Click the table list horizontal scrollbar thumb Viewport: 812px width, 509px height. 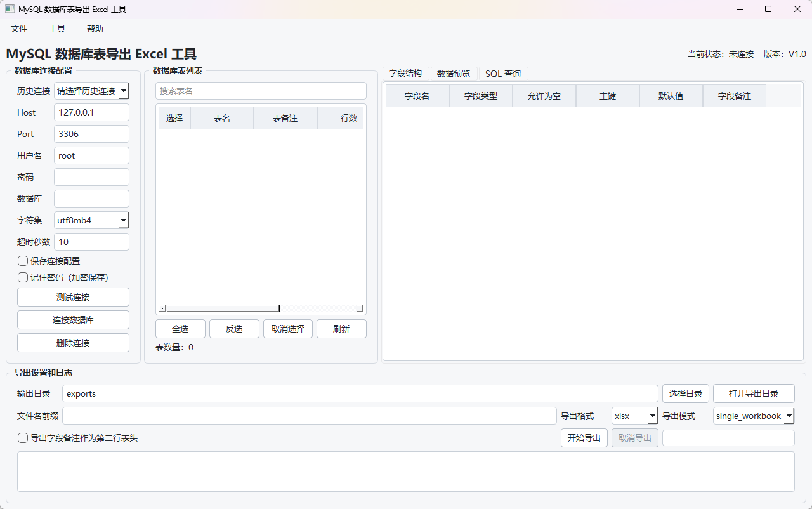pyautogui.click(x=223, y=308)
